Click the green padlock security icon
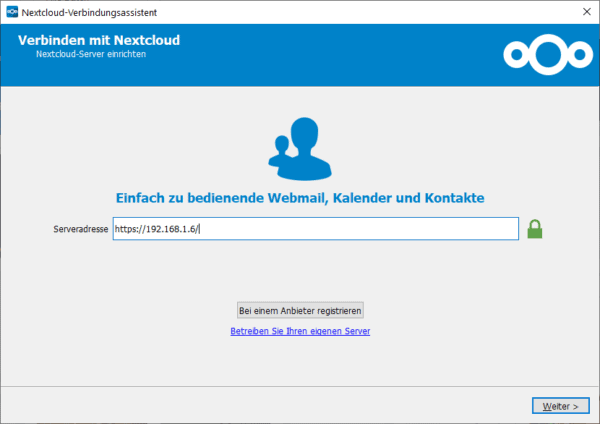 [x=534, y=229]
